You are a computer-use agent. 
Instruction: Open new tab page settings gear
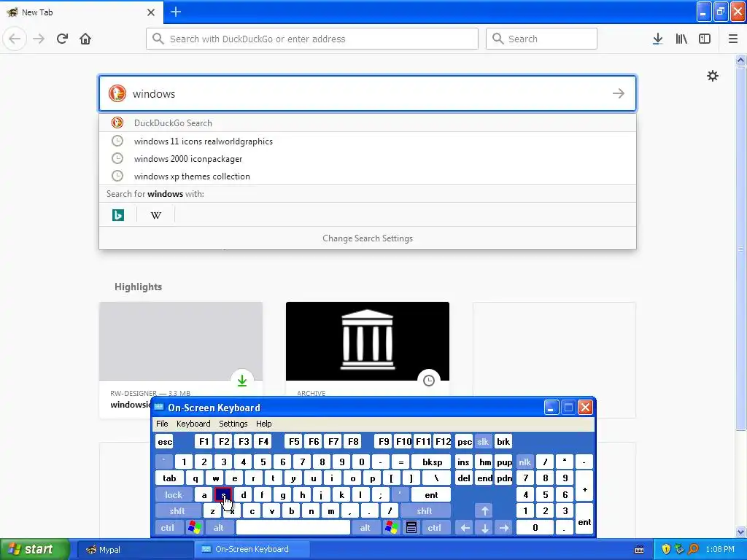(712, 76)
